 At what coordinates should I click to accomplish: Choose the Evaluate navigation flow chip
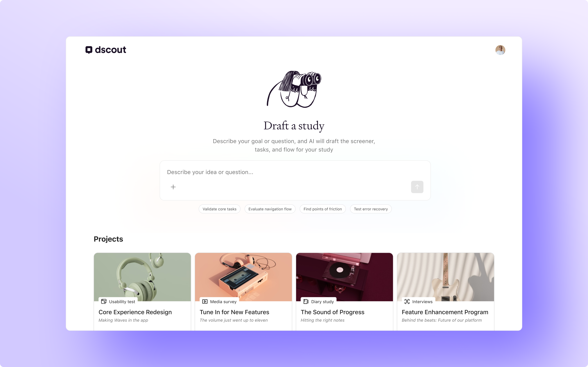coord(270,209)
